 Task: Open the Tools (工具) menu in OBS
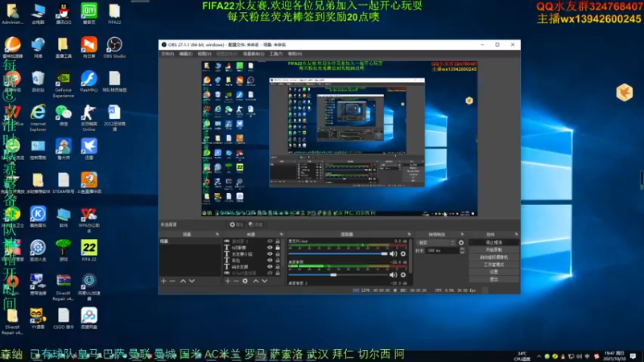point(276,54)
